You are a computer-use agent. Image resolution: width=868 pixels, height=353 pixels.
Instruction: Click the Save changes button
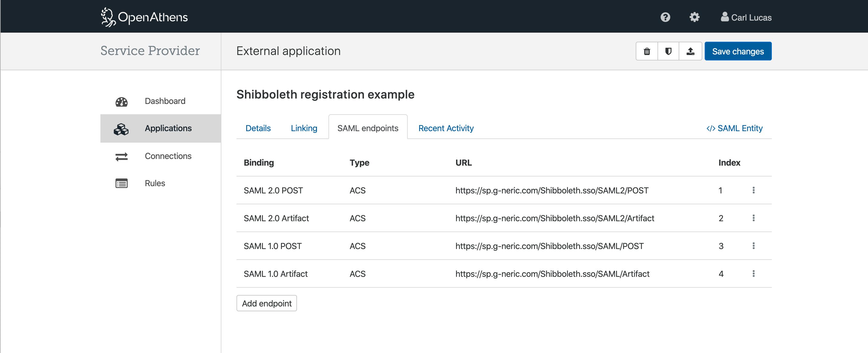[x=738, y=51]
